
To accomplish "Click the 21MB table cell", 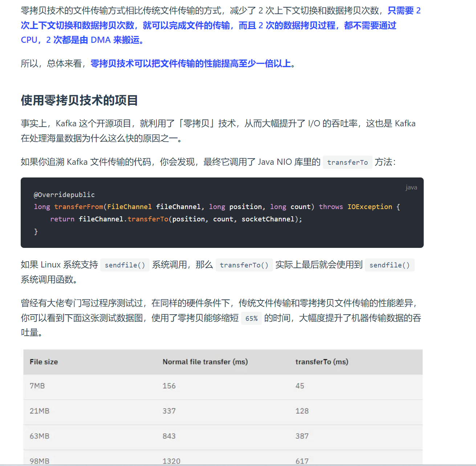I will click(39, 411).
